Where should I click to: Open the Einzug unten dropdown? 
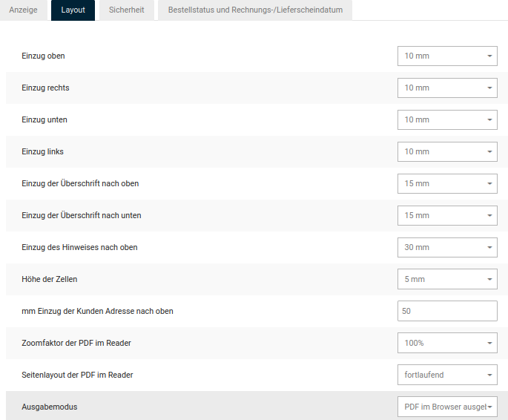(x=447, y=119)
